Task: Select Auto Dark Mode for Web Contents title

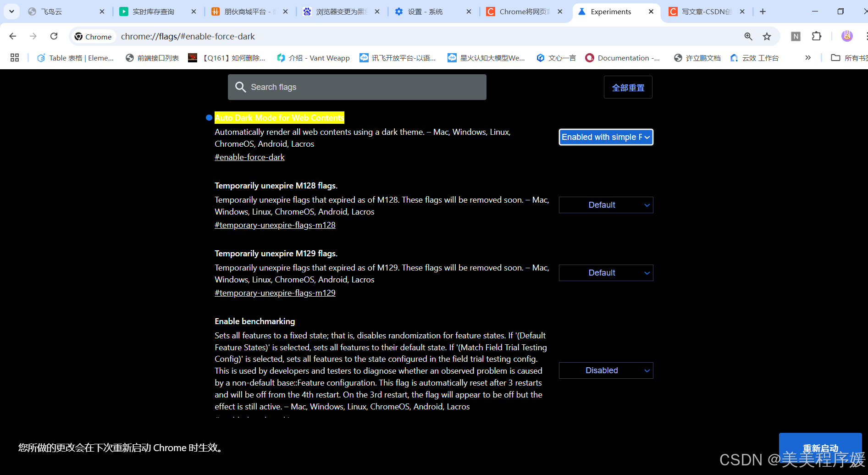Action: pyautogui.click(x=279, y=118)
